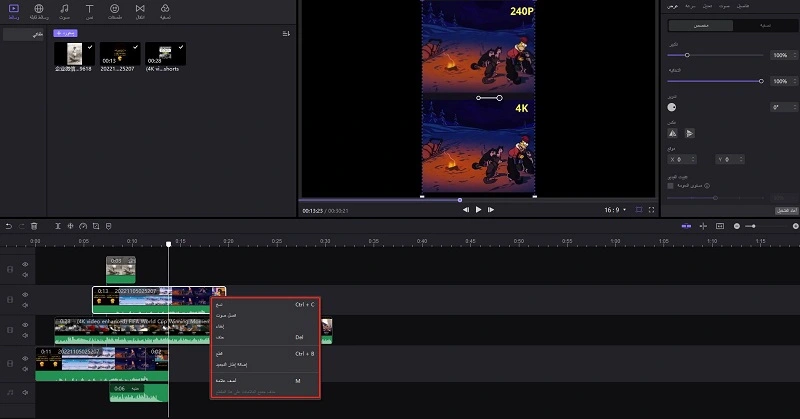The image size is (800, 419).
Task: Open the Stock Media globe tab
Action: 39,11
